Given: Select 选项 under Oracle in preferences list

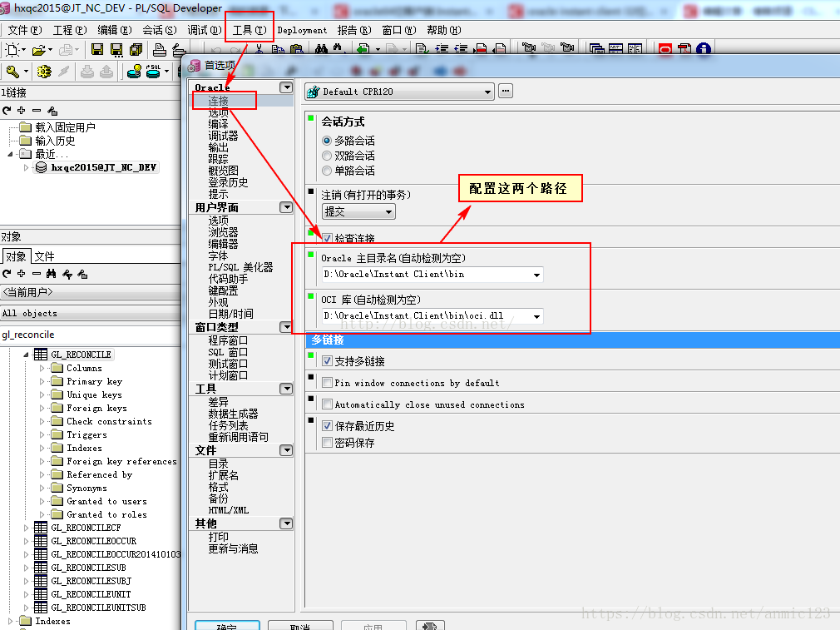Looking at the screenshot, I should 218,112.
